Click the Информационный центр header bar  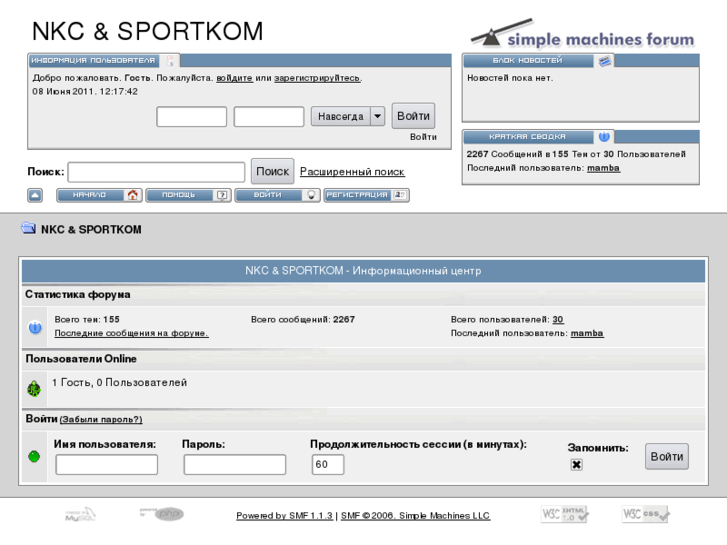point(363,271)
